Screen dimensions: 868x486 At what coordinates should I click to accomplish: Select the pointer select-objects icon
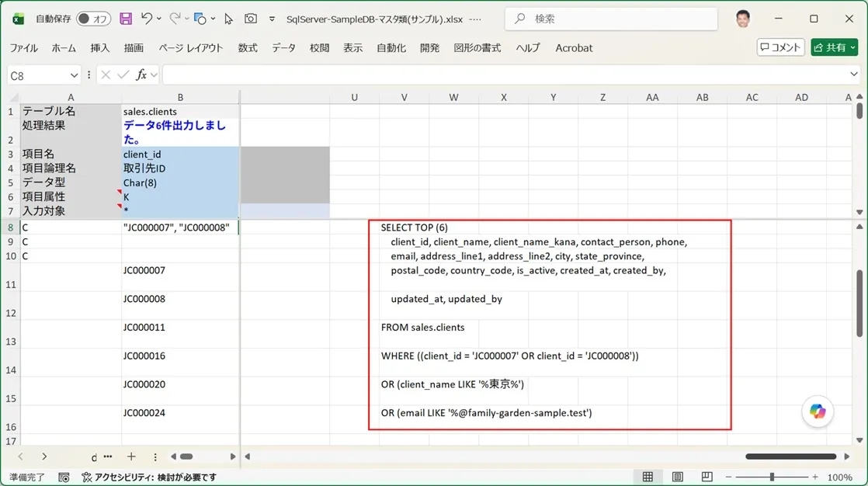pos(228,19)
